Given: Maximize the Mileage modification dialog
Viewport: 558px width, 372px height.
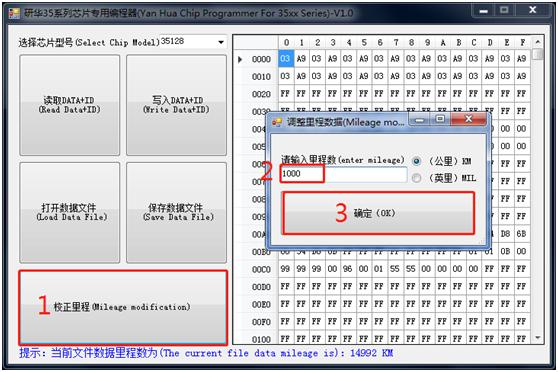Looking at the screenshot, I should (x=440, y=120).
